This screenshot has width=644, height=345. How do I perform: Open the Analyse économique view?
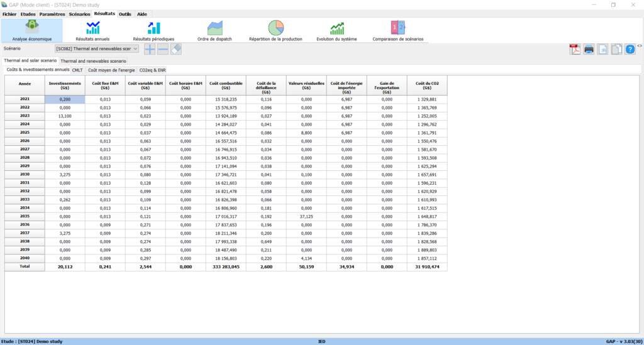pyautogui.click(x=32, y=30)
